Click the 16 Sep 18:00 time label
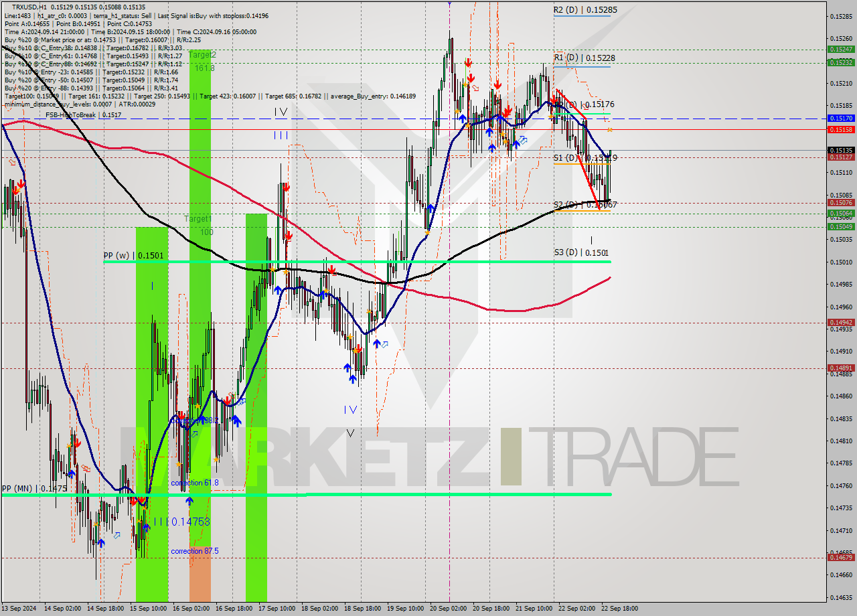The image size is (857, 616). coord(234,609)
